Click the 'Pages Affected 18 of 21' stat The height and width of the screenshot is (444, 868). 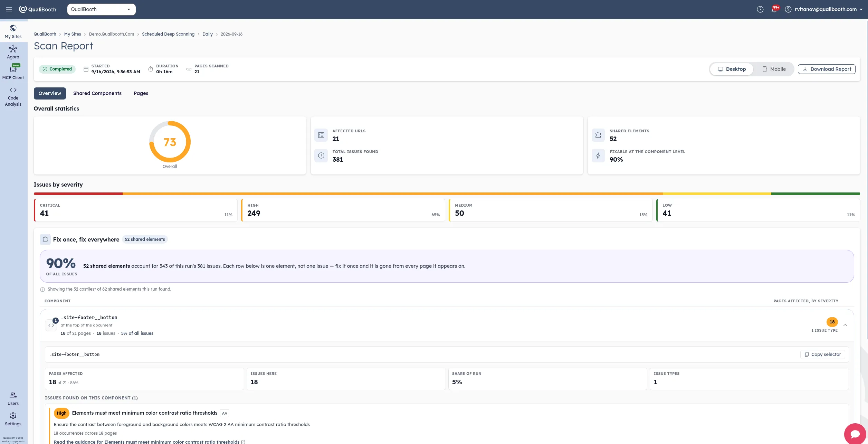point(144,379)
